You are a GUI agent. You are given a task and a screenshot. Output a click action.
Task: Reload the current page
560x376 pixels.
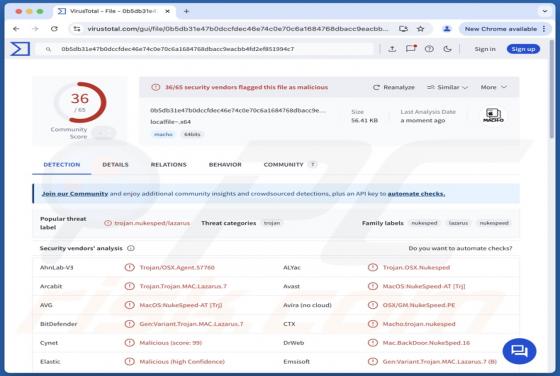(x=54, y=29)
